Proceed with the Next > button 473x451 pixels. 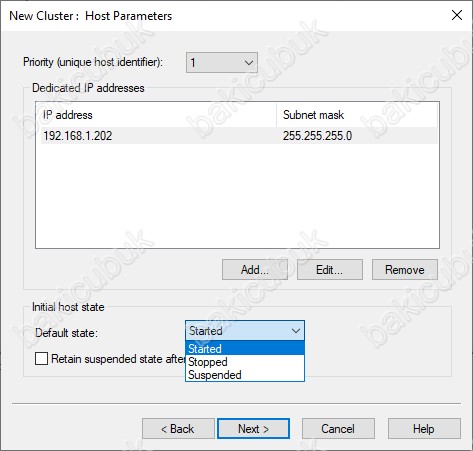(253, 429)
